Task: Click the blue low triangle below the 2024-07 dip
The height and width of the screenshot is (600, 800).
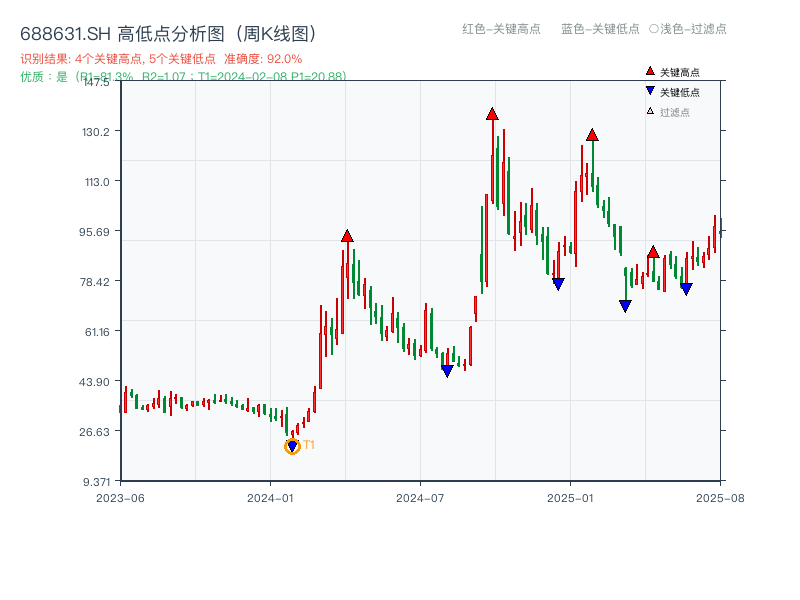Action: click(x=447, y=369)
